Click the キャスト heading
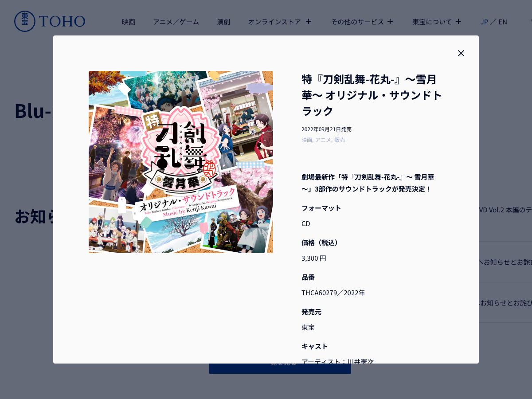The width and height of the screenshot is (532, 399). (x=315, y=346)
